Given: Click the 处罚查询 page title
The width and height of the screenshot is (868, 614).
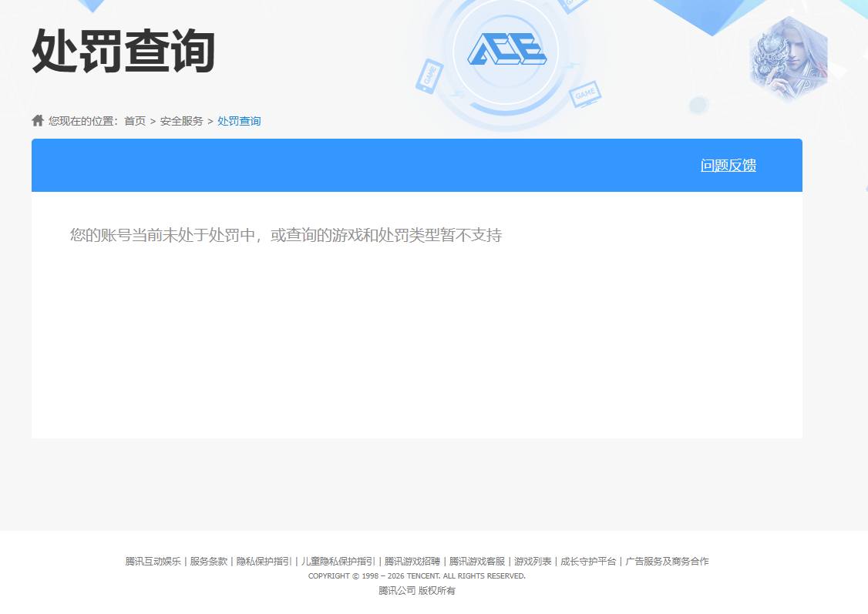Looking at the screenshot, I should pos(123,51).
